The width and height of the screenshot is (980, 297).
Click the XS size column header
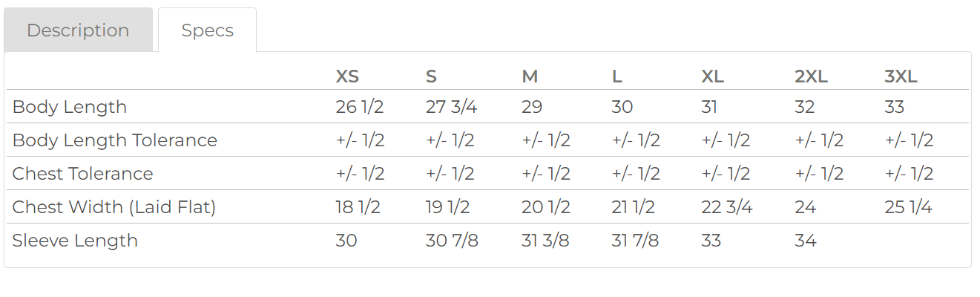coord(347,76)
